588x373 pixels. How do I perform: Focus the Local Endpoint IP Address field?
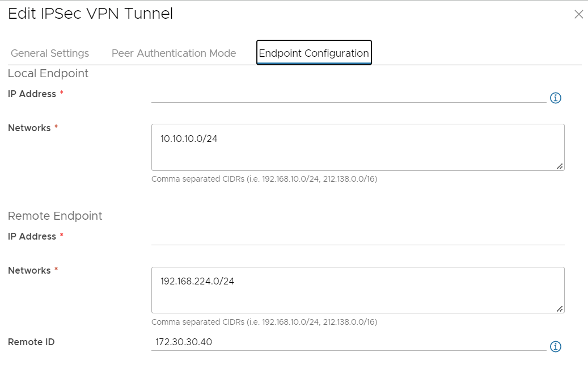click(348, 95)
